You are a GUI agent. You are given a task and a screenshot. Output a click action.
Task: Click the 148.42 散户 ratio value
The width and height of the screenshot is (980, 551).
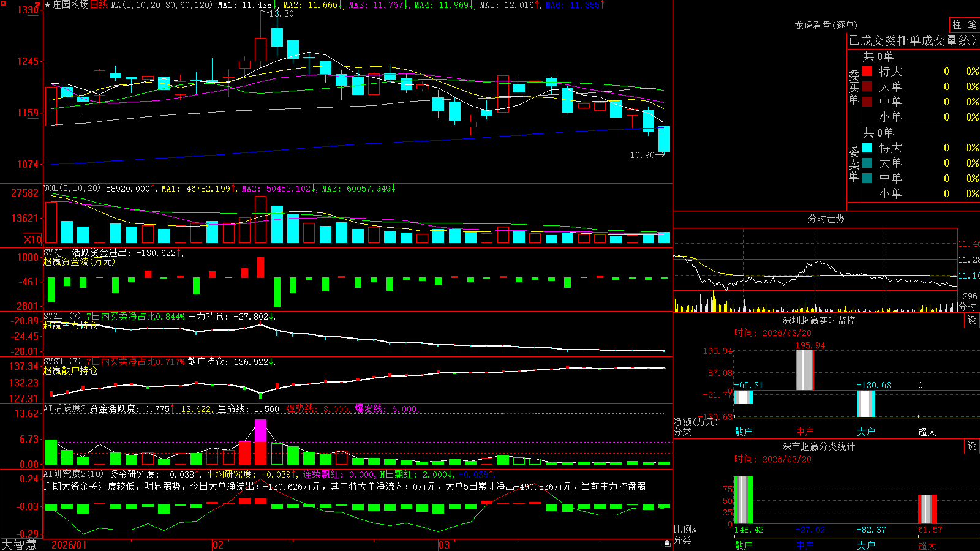click(749, 530)
